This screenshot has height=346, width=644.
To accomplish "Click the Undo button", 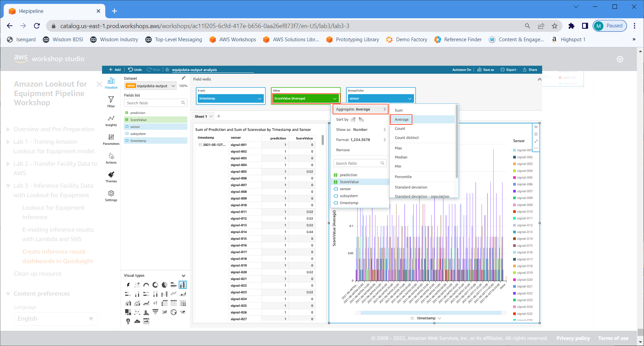I will (135, 70).
